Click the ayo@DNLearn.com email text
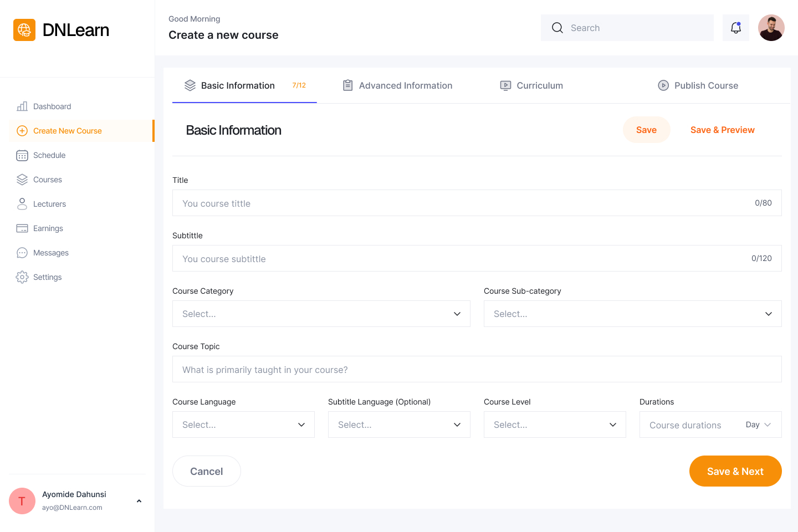798x532 pixels. [x=72, y=508]
